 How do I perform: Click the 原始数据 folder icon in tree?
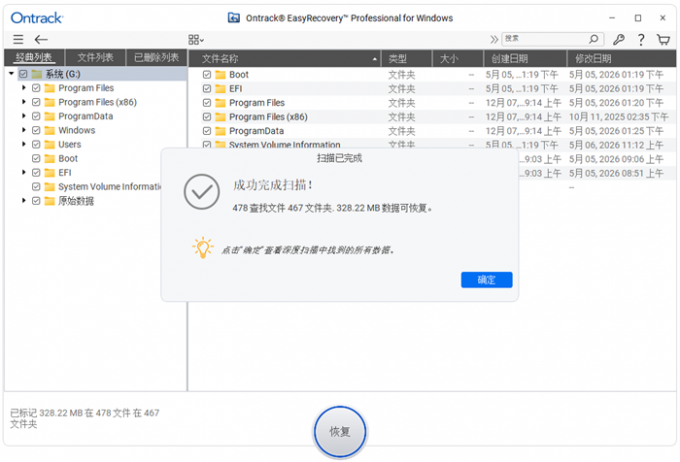click(49, 201)
